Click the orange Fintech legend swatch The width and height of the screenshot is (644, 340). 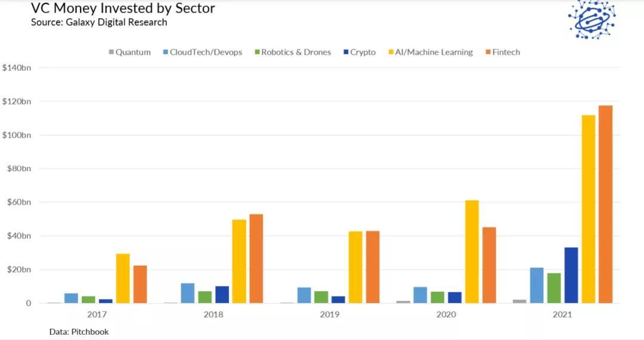pos(487,52)
